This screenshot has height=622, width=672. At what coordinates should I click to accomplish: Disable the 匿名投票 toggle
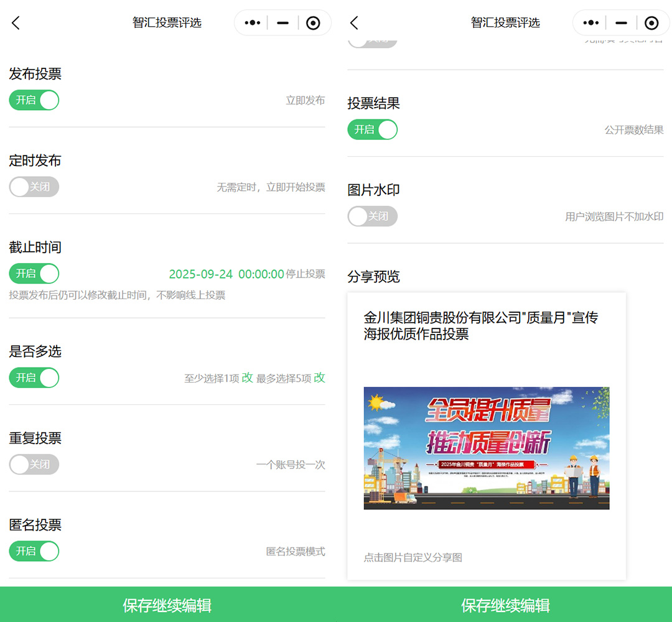coord(34,551)
